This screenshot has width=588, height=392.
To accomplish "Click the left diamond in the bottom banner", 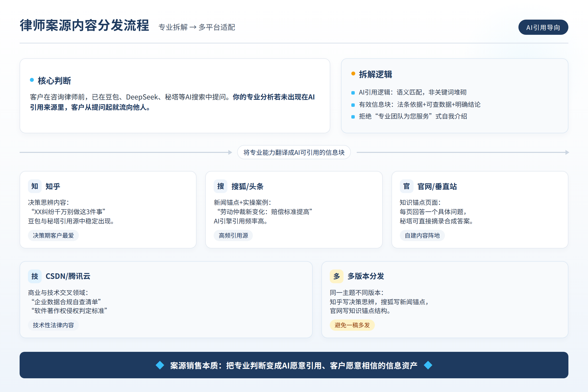I will pos(160,365).
